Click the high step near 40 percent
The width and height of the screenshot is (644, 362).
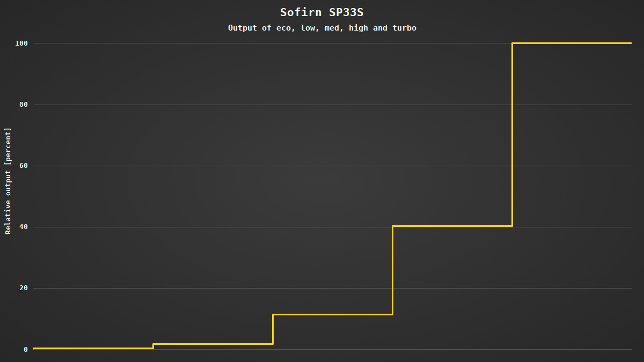coord(452,226)
